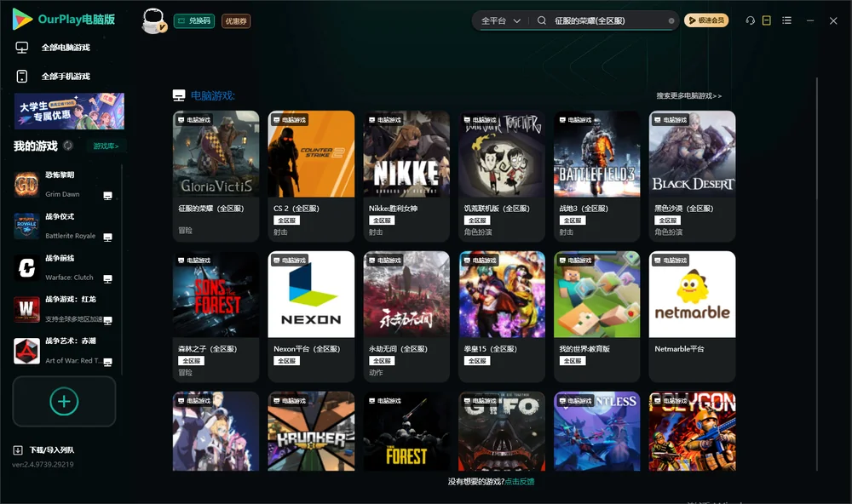
Task: Click the 征服的荣耀 (全区服) title text
Action: click(x=210, y=209)
